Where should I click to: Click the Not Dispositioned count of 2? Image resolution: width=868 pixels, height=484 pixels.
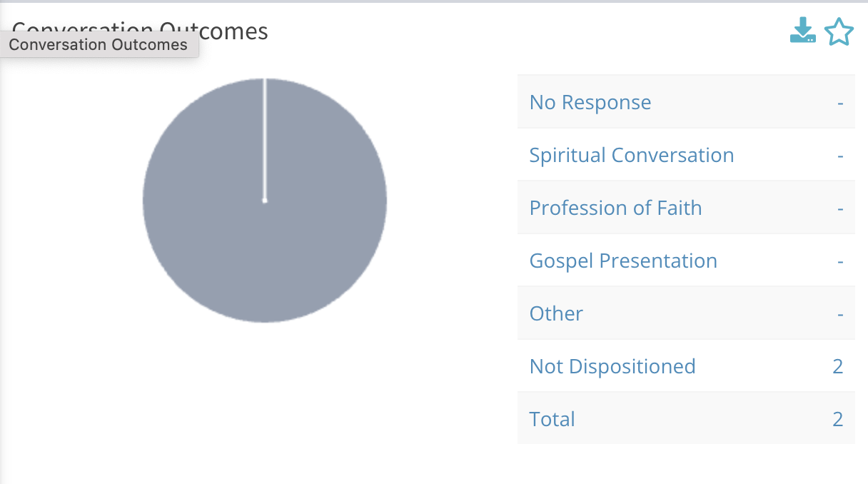[x=837, y=366]
